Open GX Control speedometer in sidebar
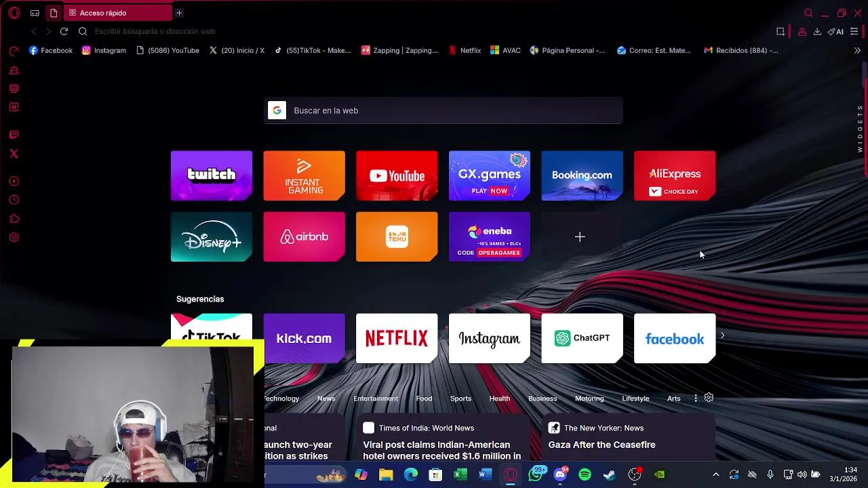Screen dimensions: 868x488 tap(14, 52)
